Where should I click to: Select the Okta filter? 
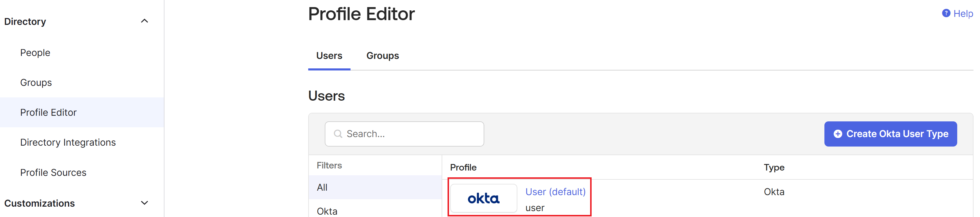pyautogui.click(x=327, y=211)
